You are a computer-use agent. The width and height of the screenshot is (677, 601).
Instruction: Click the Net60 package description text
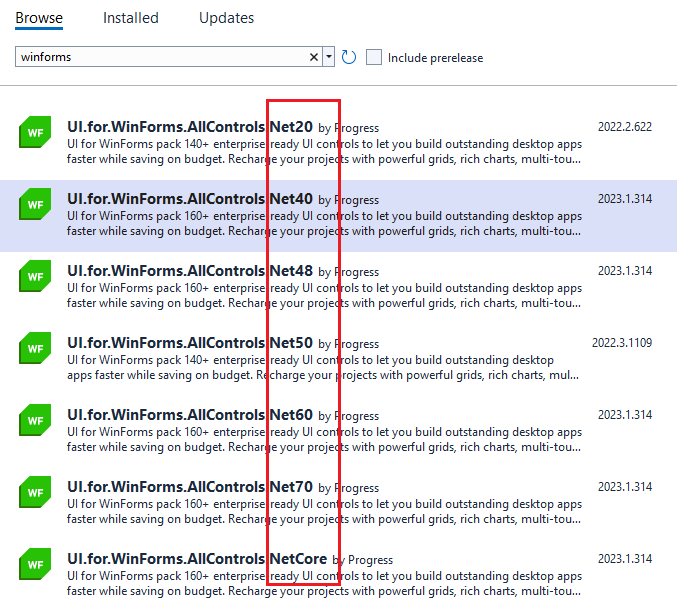tap(324, 440)
